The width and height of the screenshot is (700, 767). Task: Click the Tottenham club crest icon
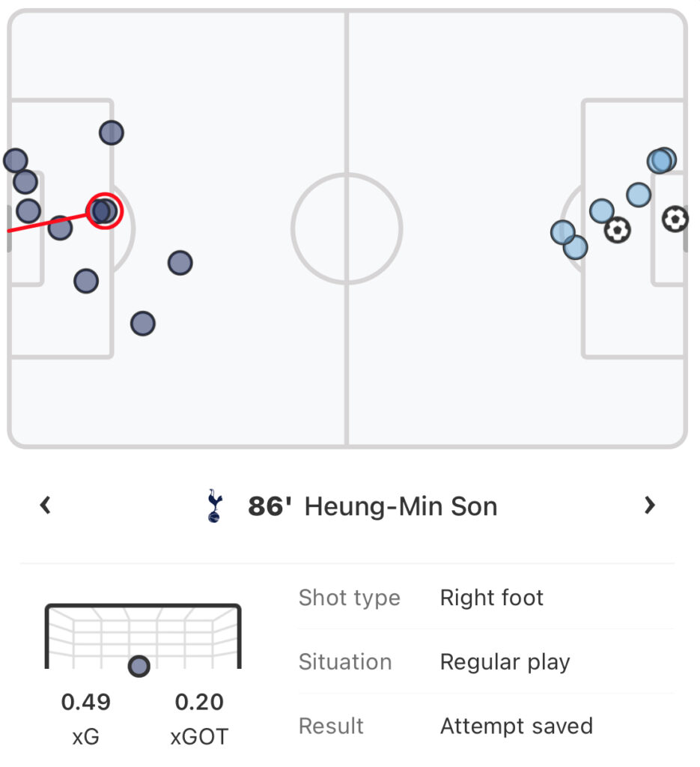[215, 506]
